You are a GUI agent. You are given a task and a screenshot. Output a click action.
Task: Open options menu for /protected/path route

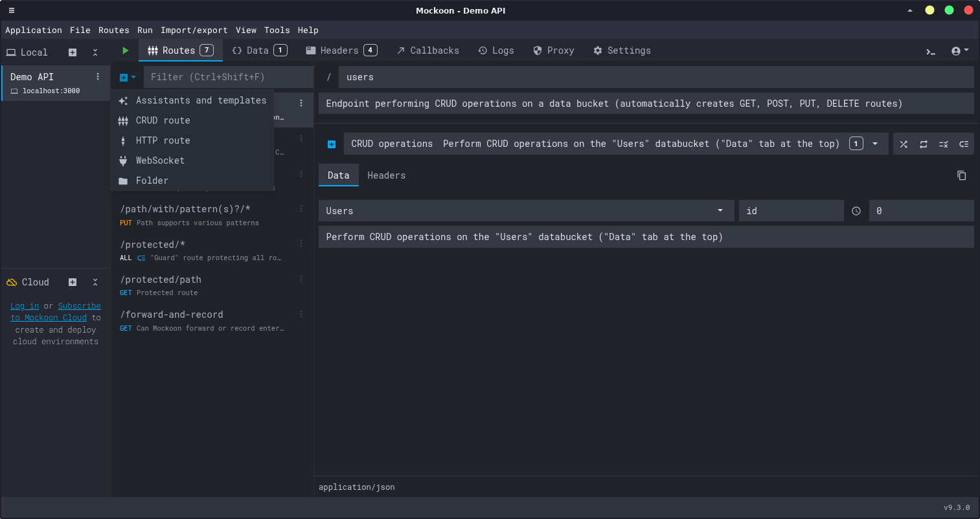click(301, 279)
